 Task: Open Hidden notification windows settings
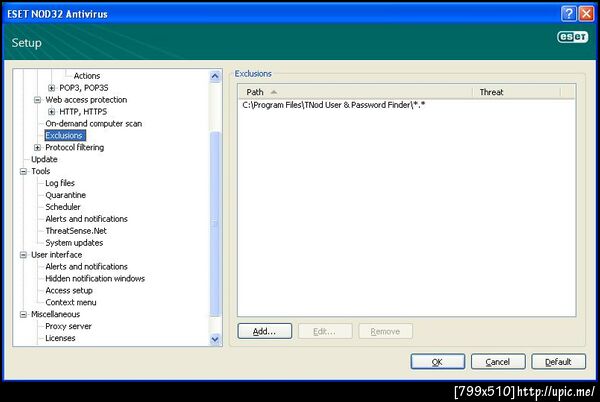[95, 278]
